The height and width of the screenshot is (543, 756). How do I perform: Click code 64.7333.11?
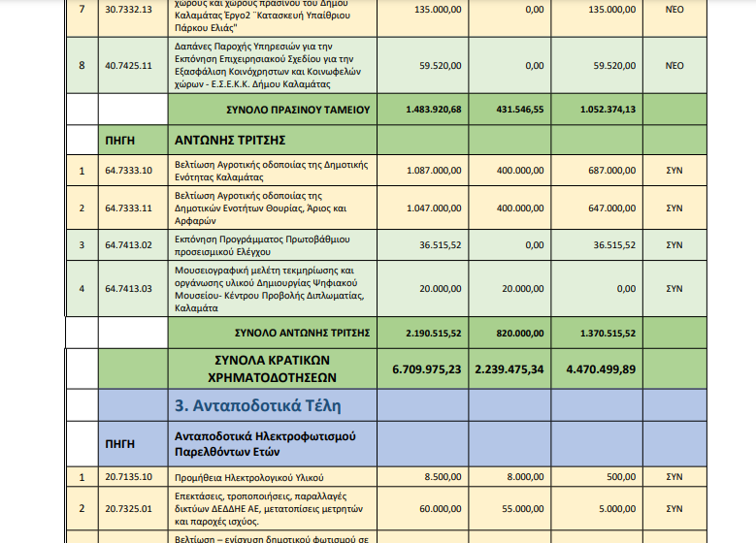pyautogui.click(x=128, y=208)
